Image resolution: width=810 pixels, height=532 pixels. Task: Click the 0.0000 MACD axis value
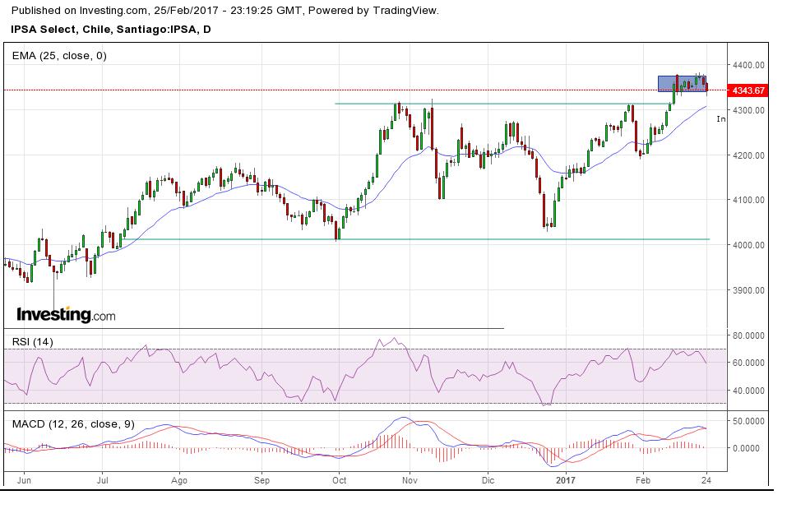(747, 448)
